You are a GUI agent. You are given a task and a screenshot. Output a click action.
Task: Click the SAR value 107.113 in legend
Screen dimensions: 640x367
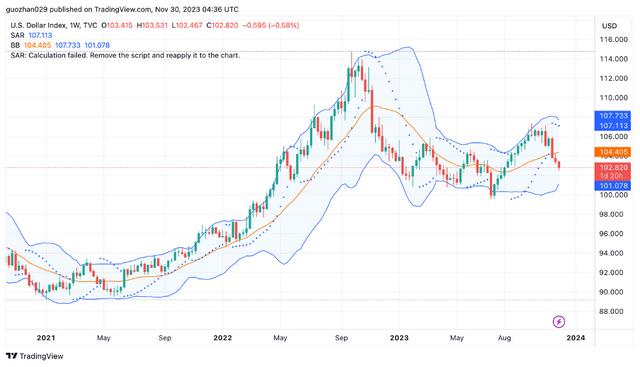[x=40, y=36]
